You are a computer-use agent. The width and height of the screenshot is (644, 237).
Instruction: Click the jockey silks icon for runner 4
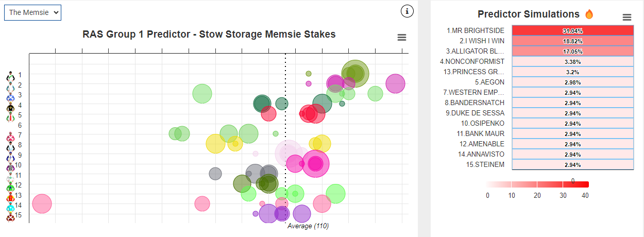click(x=10, y=106)
